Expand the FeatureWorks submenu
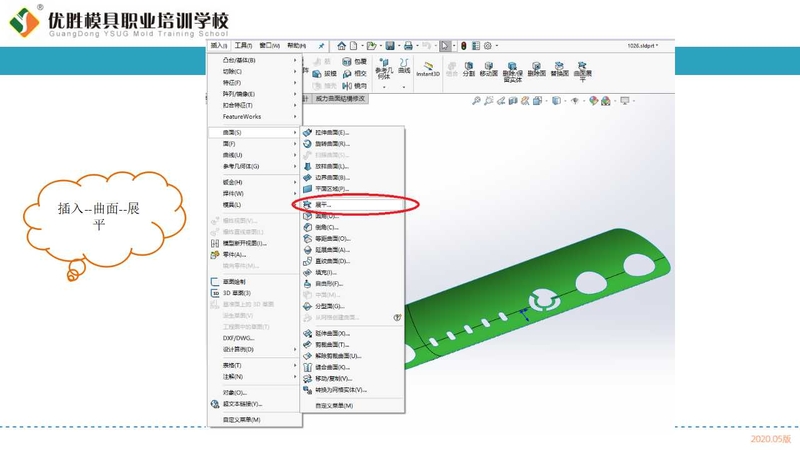 click(x=254, y=116)
